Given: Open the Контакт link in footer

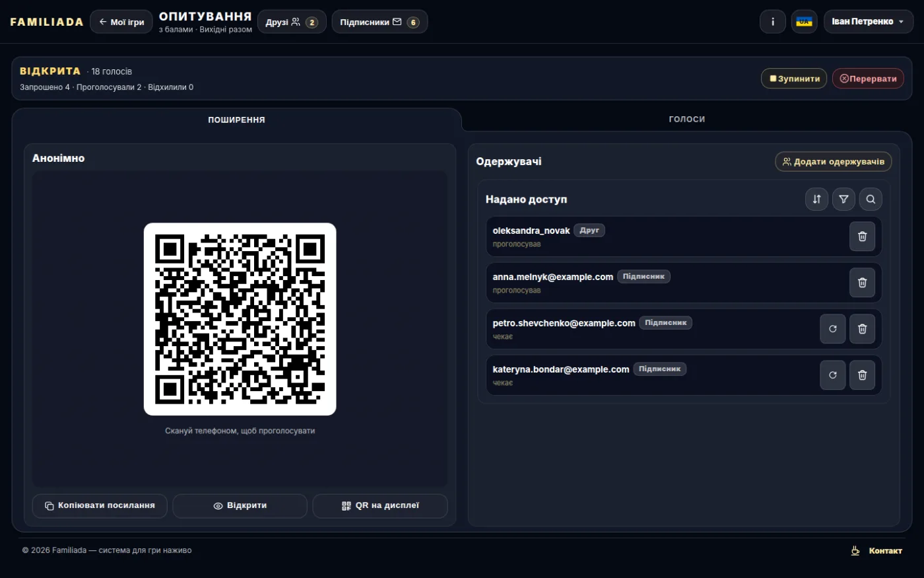Looking at the screenshot, I should [885, 551].
